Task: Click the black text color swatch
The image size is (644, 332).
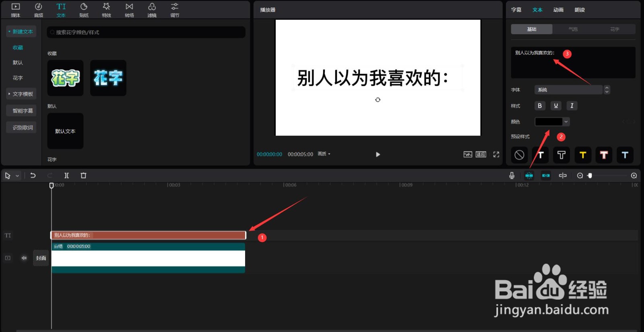Action: point(548,122)
